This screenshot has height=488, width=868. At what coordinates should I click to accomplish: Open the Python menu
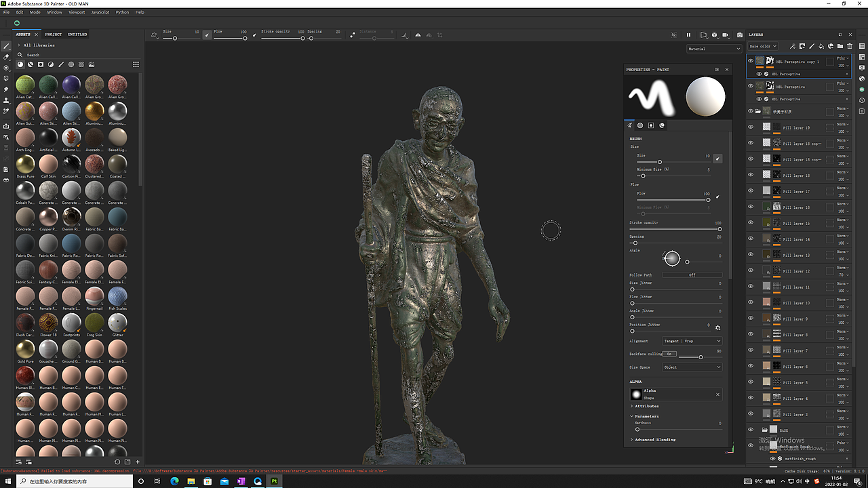122,12
